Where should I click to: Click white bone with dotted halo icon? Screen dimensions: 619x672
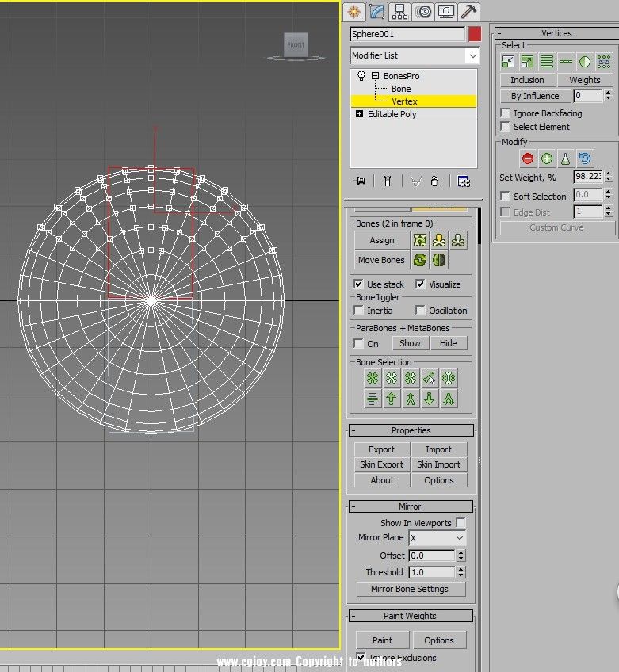pos(449,378)
